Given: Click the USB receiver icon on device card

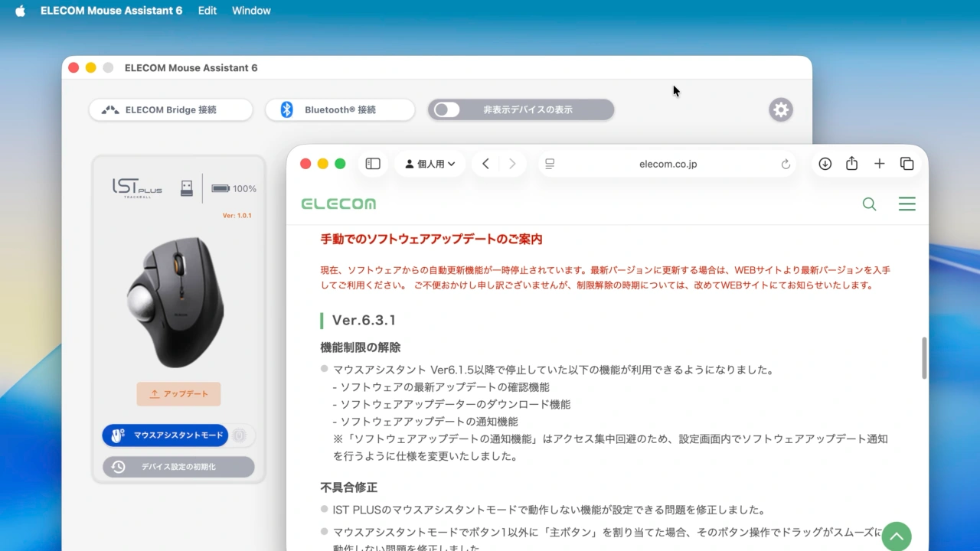Looking at the screenshot, I should (187, 188).
